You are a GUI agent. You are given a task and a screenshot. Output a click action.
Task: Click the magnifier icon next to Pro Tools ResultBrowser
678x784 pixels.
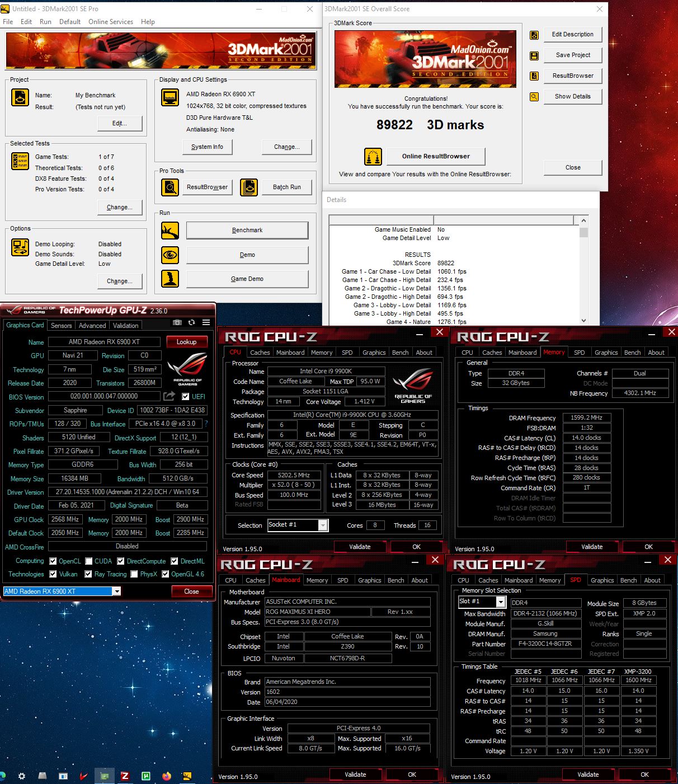[170, 187]
